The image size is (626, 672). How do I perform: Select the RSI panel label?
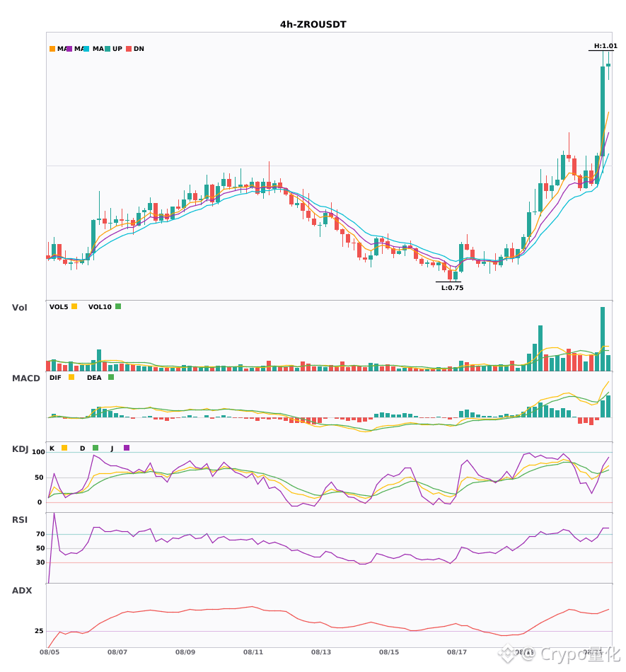pos(20,519)
